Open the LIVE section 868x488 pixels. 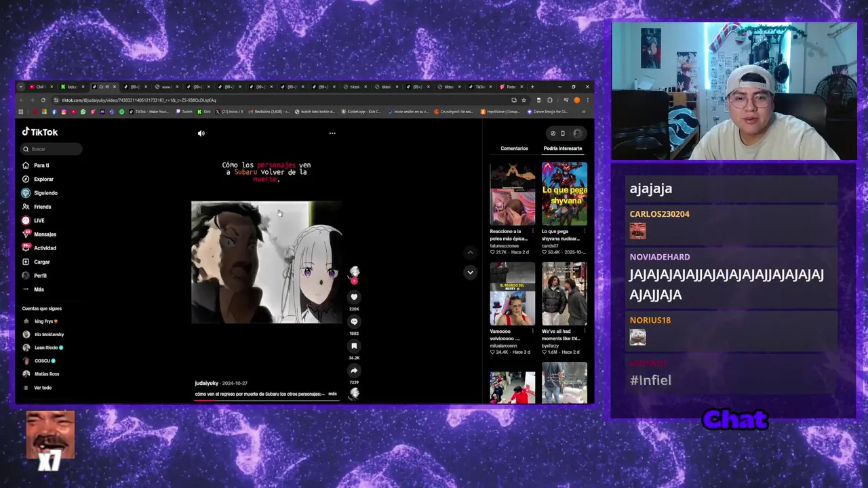(x=33, y=220)
